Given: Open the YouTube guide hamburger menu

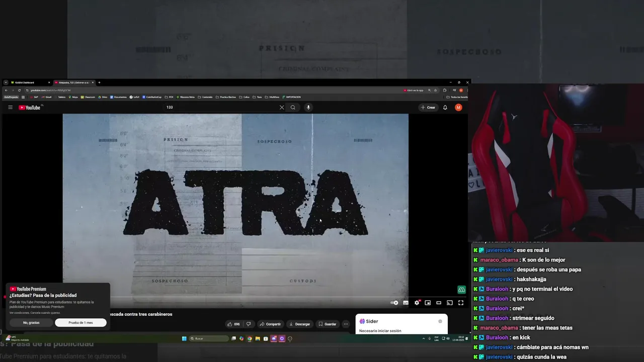Looking at the screenshot, I should point(10,107).
